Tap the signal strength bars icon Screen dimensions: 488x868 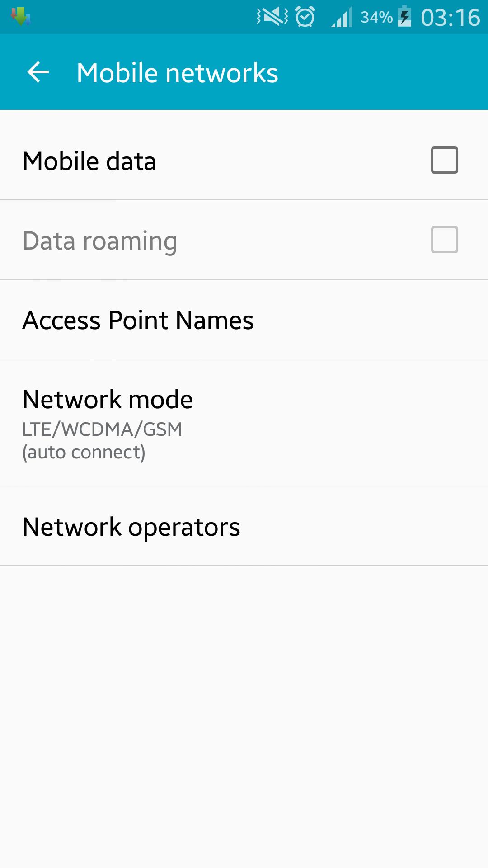tap(342, 17)
